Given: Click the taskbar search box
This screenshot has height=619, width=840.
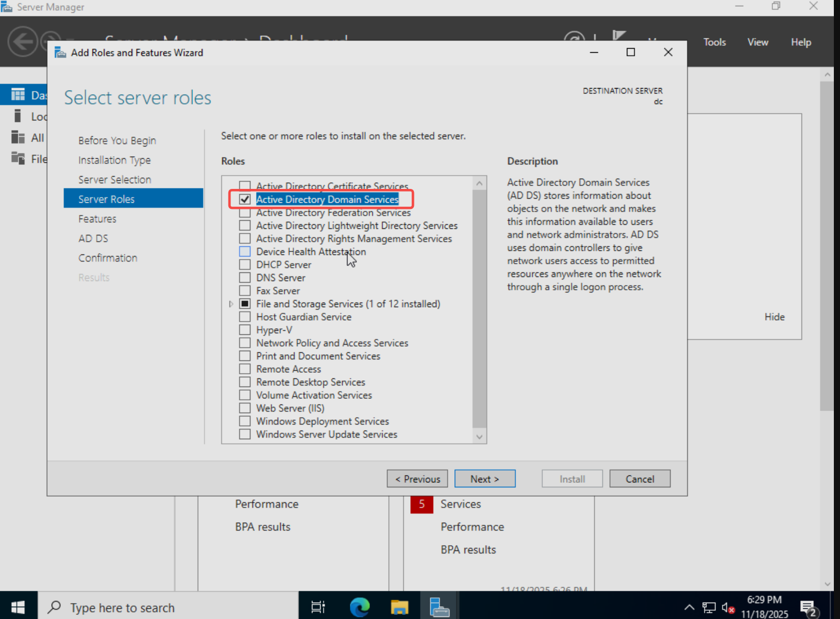Looking at the screenshot, I should (168, 607).
